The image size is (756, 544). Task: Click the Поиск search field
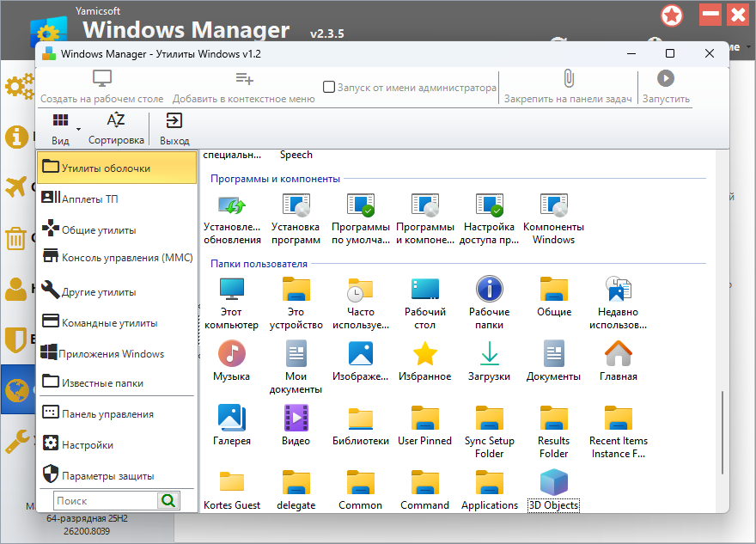click(x=105, y=500)
